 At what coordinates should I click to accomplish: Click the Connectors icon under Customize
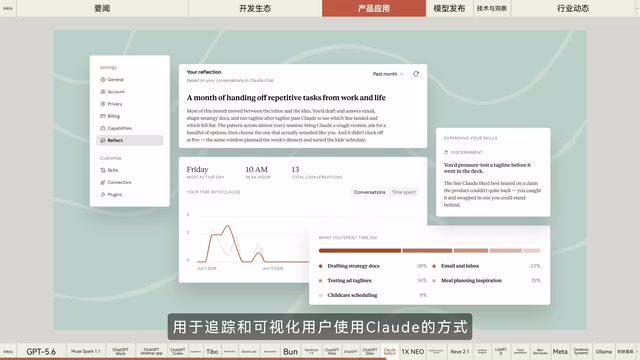point(103,182)
